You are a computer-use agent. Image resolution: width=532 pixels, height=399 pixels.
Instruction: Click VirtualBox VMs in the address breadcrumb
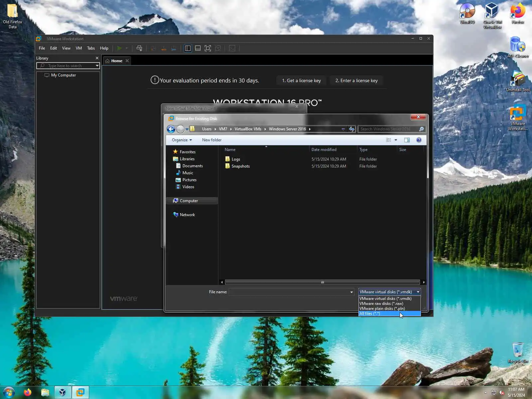pyautogui.click(x=248, y=129)
